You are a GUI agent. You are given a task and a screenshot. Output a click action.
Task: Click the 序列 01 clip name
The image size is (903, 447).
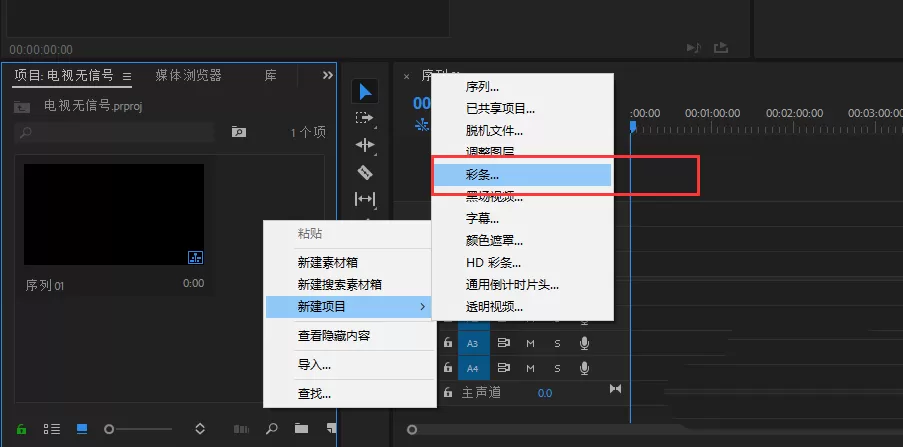click(x=45, y=285)
